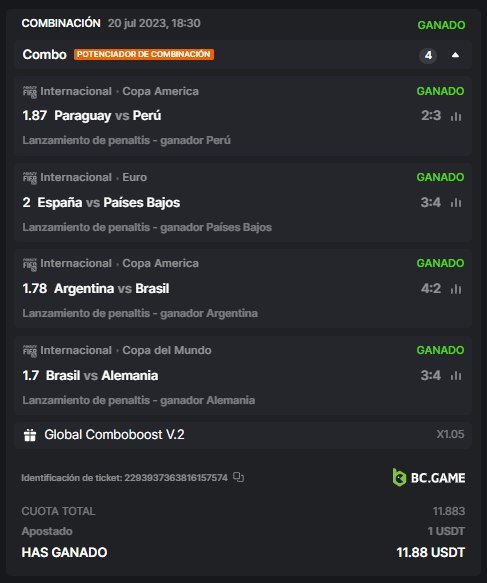Open the Paraguay vs Perú match
The height and width of the screenshot is (583, 487).
click(x=108, y=116)
